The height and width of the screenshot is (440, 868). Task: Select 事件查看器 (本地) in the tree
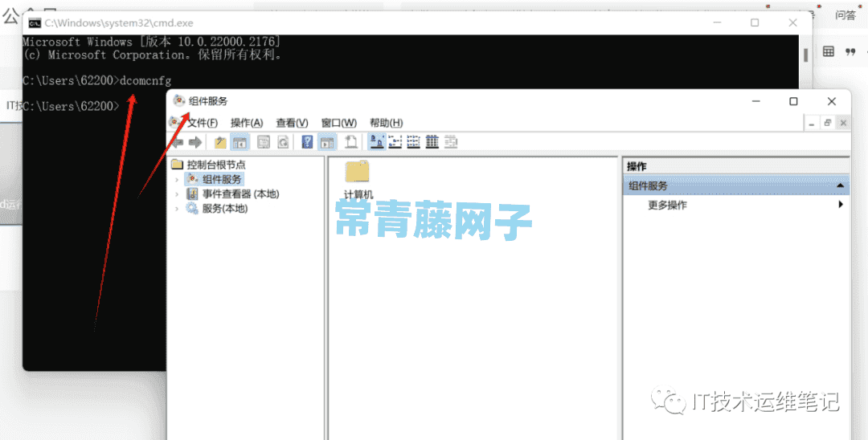(241, 194)
